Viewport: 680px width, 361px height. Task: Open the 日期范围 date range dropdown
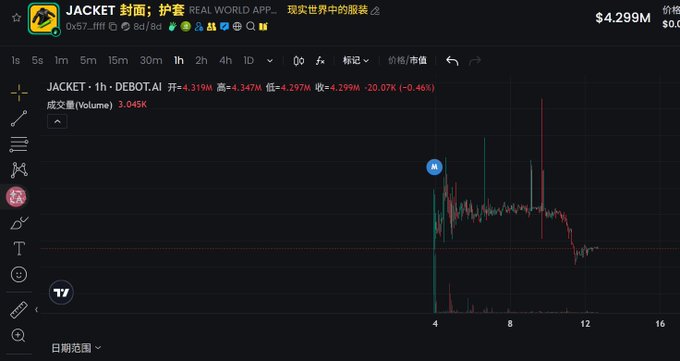pyautogui.click(x=76, y=348)
